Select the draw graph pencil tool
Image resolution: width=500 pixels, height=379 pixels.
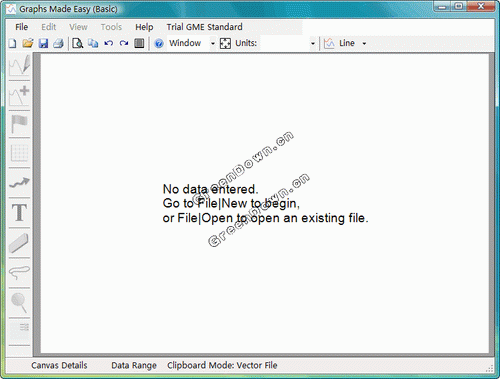(x=19, y=65)
